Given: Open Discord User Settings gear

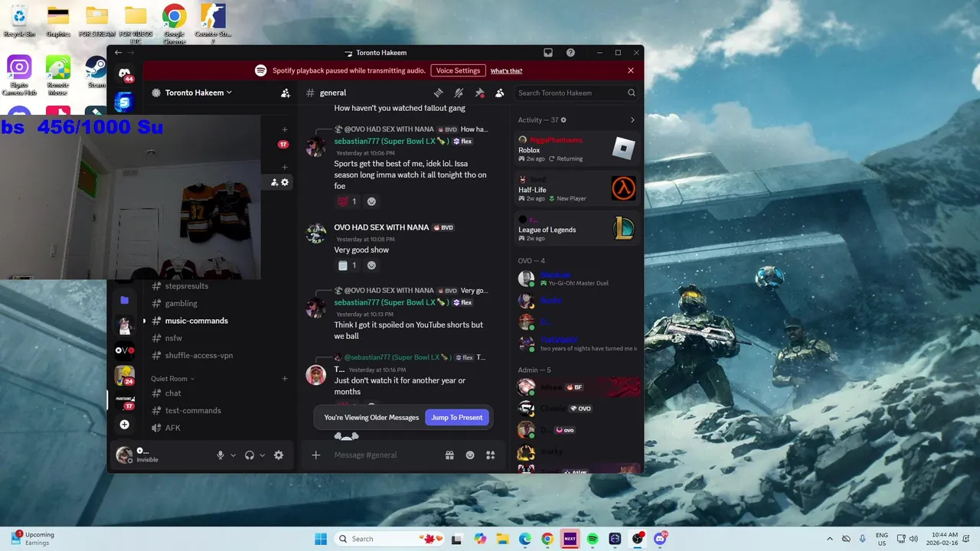Looking at the screenshot, I should click(279, 455).
